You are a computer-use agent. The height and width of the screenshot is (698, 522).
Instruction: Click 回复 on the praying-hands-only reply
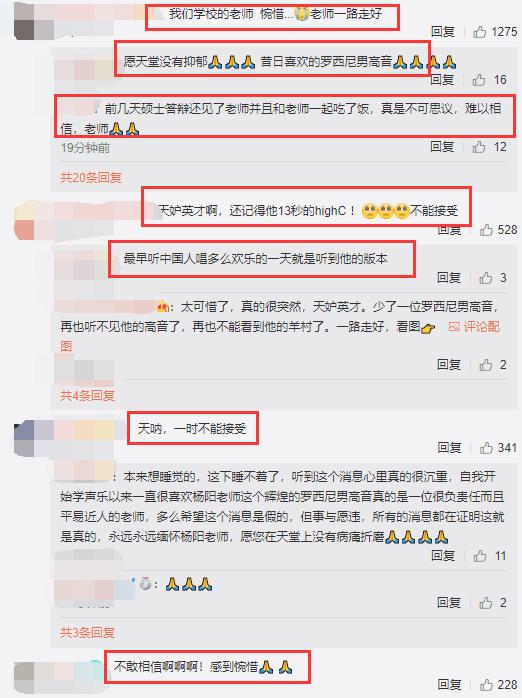449,602
